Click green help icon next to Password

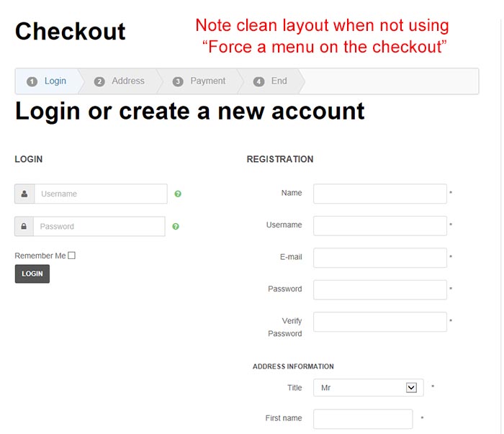tap(176, 227)
